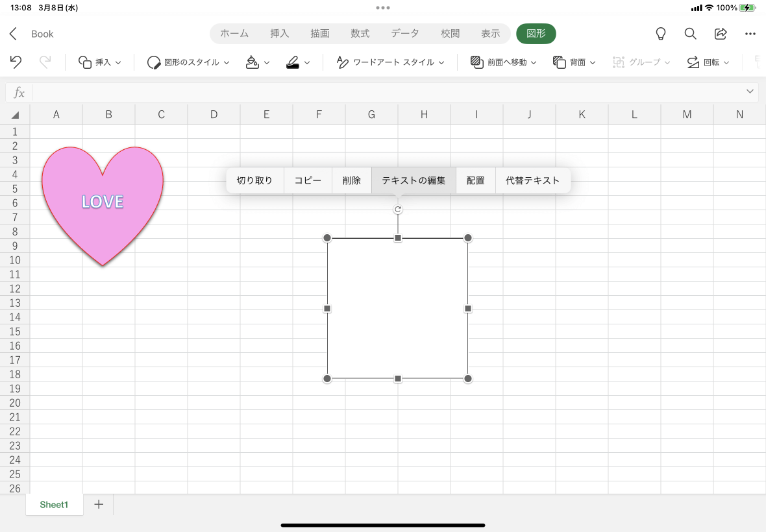Click the rotation handle above the rectangle
Image resolution: width=766 pixels, height=532 pixels.
tap(398, 210)
